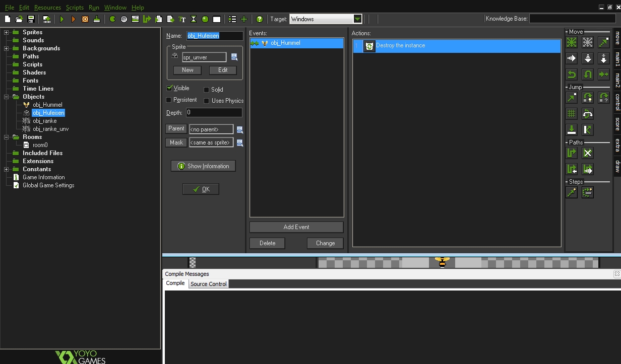Switch to the control actions tab
This screenshot has height=364, width=621.
616,102
